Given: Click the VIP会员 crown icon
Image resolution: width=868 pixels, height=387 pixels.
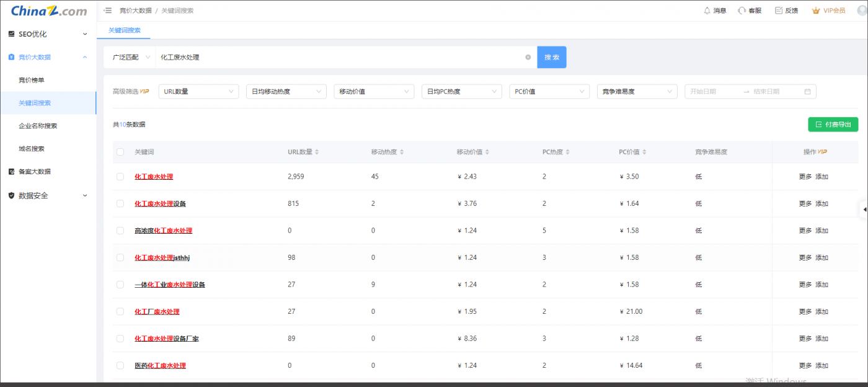Looking at the screenshot, I should (x=816, y=11).
